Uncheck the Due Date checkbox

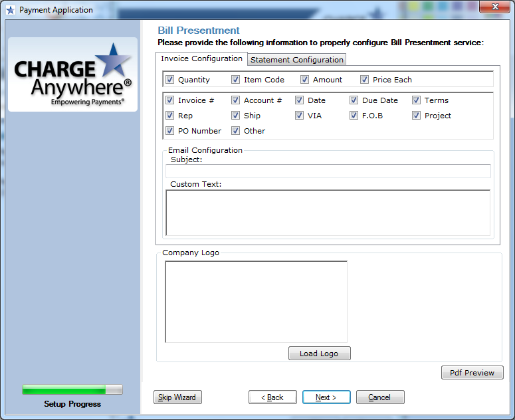click(x=354, y=100)
